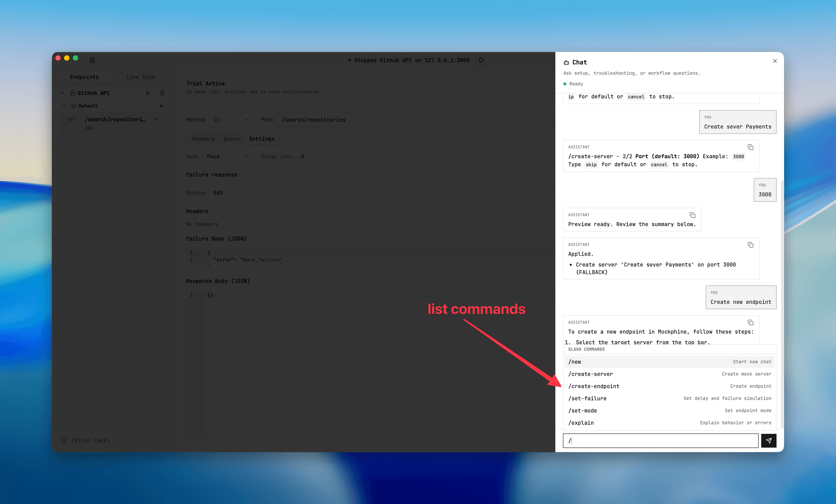The width and height of the screenshot is (836, 504).
Task: Add a new group under Github API
Action: click(x=148, y=93)
